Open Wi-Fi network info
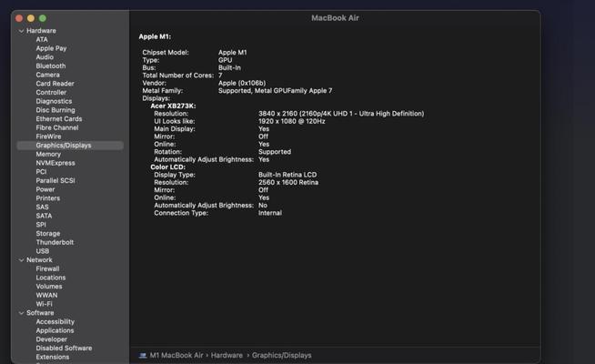 [44, 304]
